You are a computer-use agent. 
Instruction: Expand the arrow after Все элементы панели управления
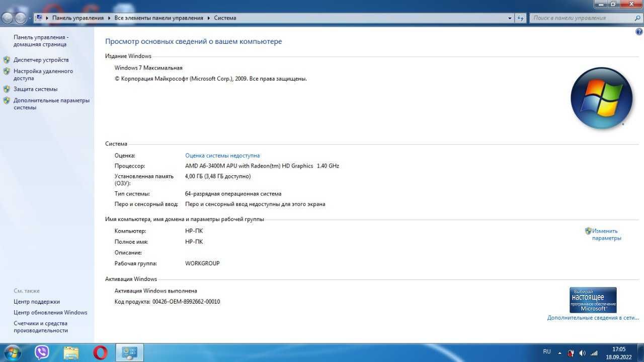pyautogui.click(x=208, y=18)
